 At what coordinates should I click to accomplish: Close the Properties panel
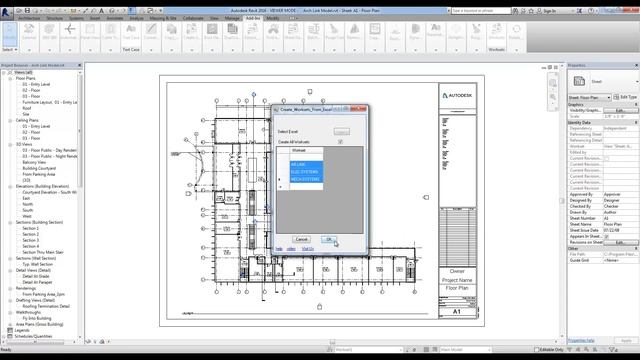[x=636, y=65]
